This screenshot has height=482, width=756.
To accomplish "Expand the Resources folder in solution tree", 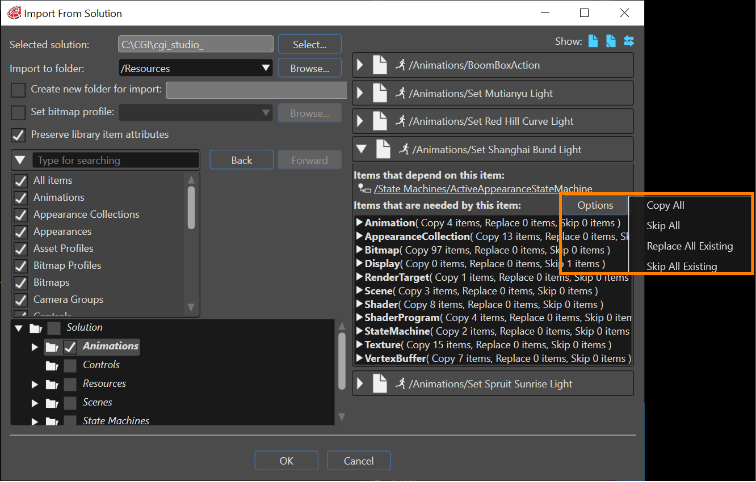I will (35, 384).
